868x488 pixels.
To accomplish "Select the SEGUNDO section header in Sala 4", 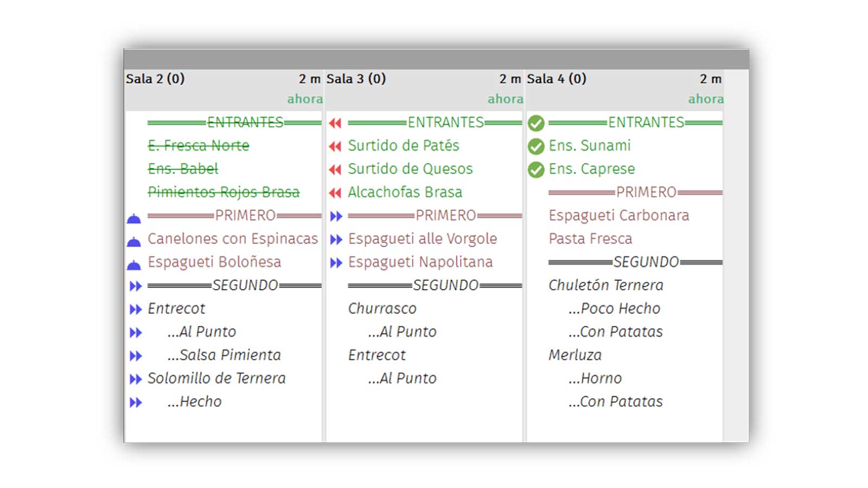I will (635, 262).
